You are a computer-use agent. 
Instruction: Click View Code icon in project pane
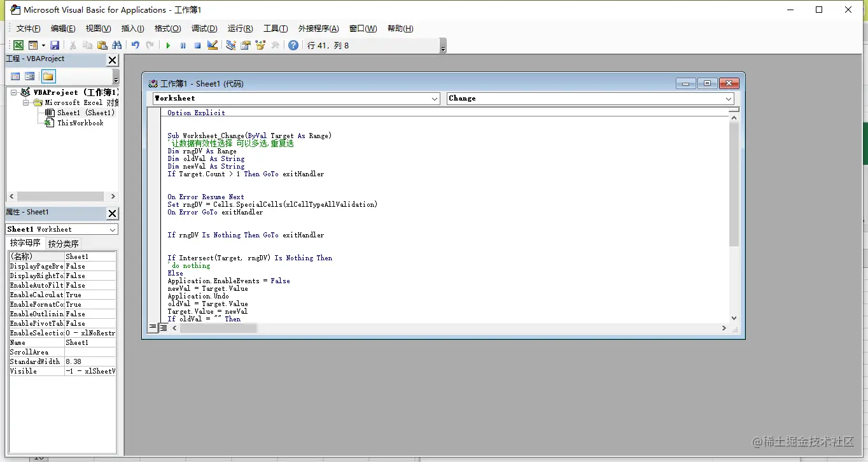click(x=16, y=76)
